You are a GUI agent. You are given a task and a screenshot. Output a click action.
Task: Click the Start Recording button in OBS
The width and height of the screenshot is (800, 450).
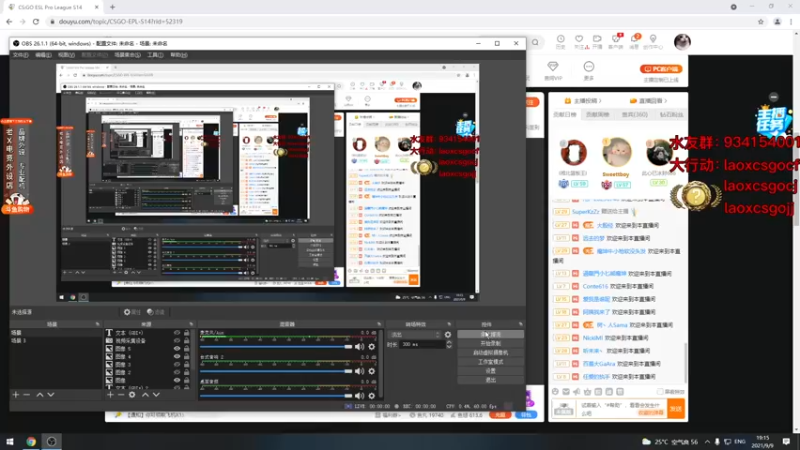pos(490,343)
